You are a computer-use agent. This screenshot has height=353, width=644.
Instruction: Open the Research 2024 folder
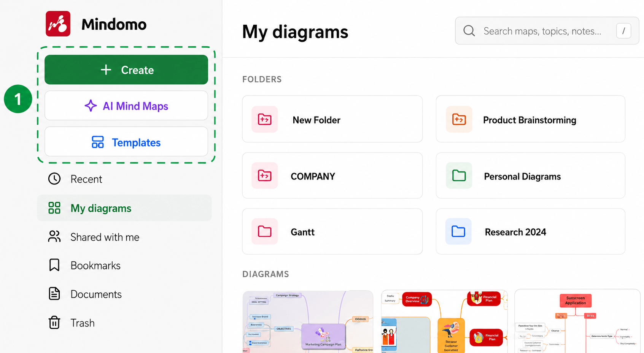(x=531, y=231)
